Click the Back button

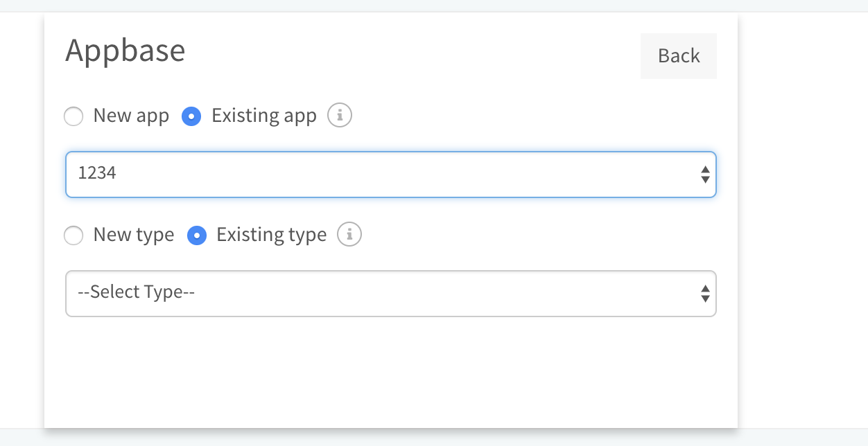click(x=678, y=56)
